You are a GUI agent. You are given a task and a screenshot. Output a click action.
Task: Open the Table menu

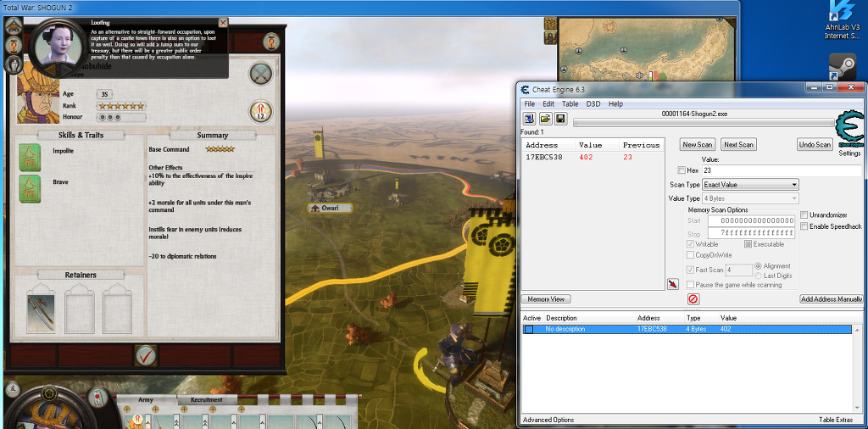[x=570, y=103]
